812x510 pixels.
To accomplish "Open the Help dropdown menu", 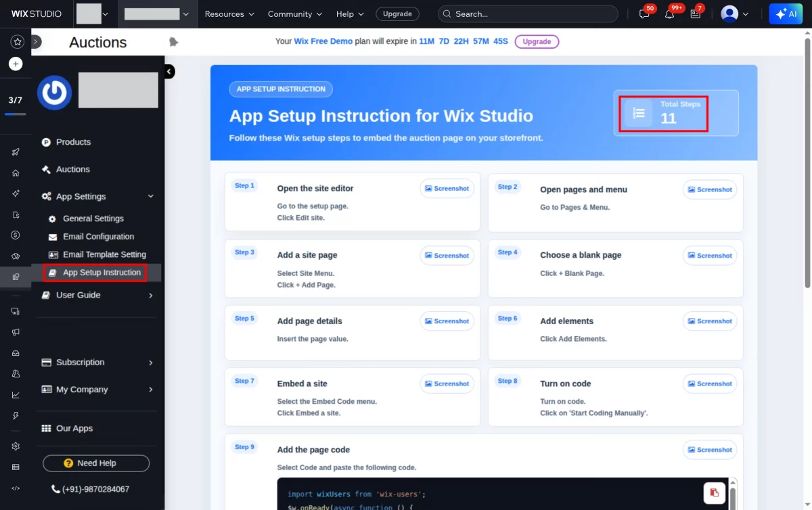I will [x=350, y=14].
